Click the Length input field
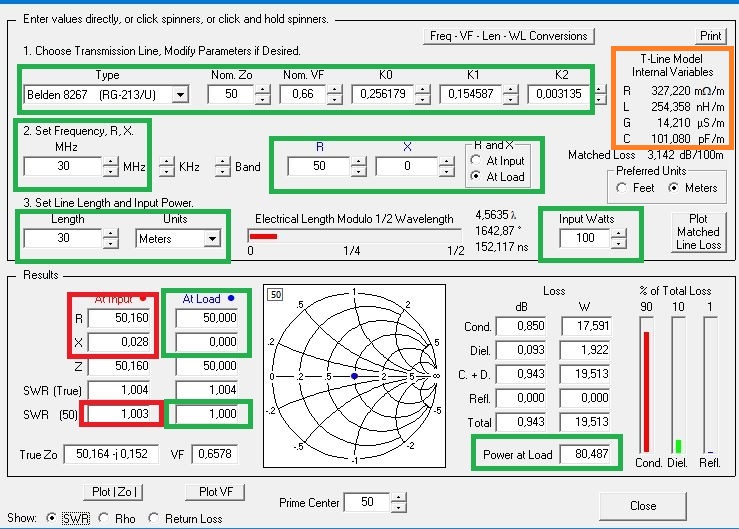 63,238
